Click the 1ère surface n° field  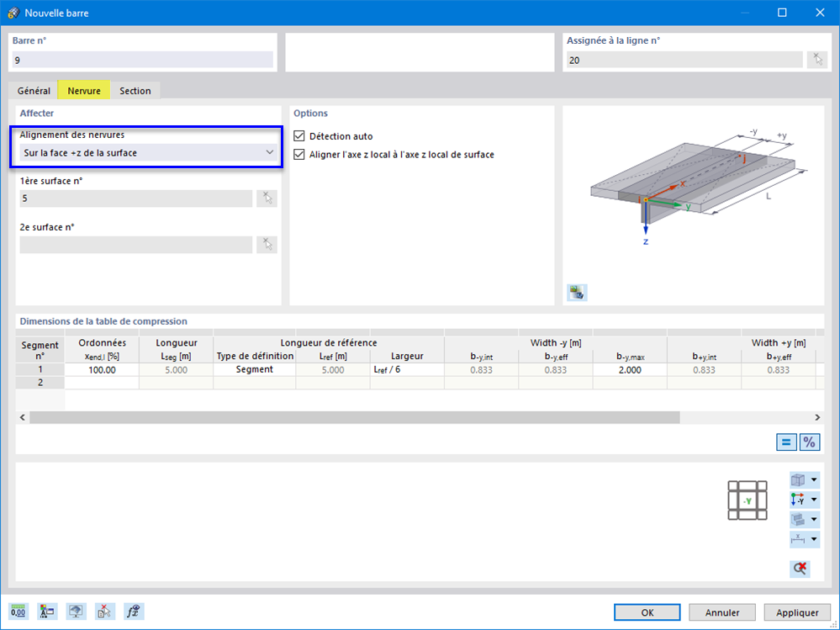coord(136,199)
